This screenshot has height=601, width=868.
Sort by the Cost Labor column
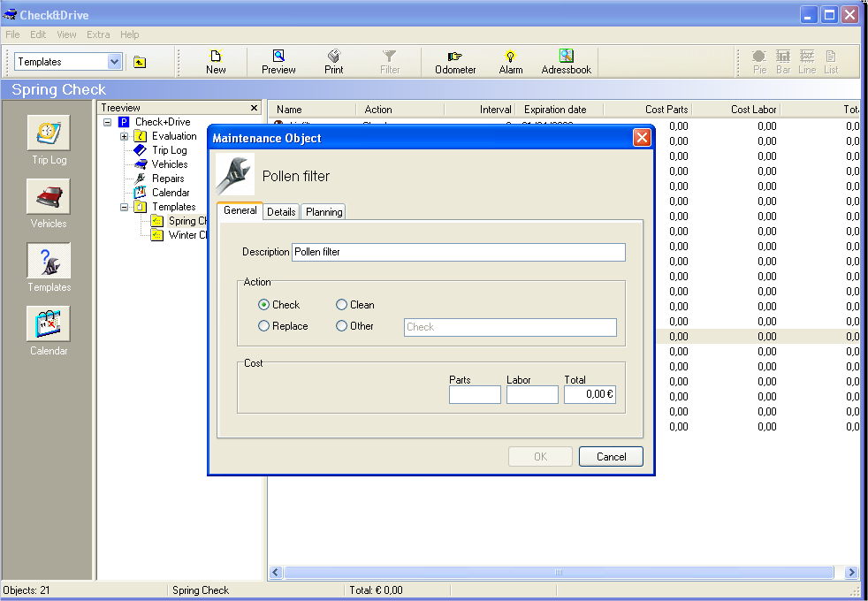pyautogui.click(x=736, y=110)
